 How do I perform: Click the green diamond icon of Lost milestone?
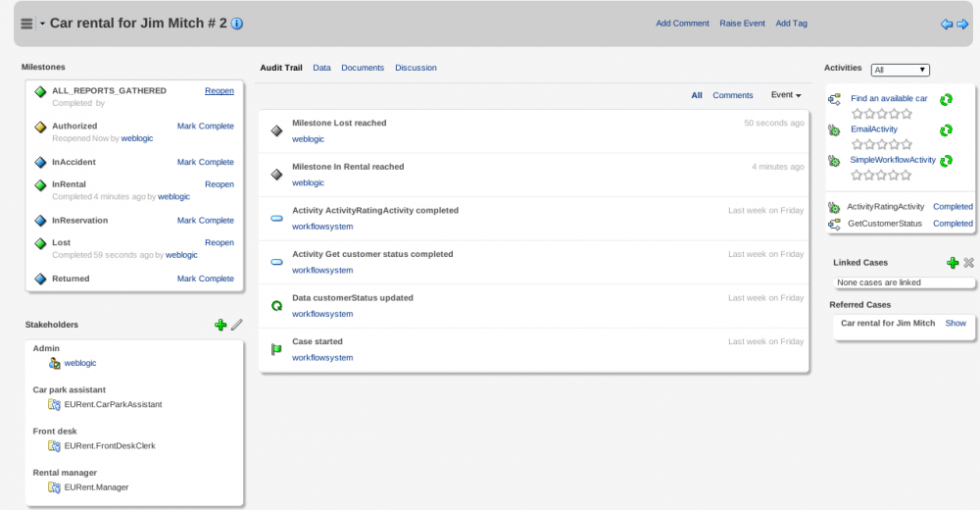tap(40, 243)
